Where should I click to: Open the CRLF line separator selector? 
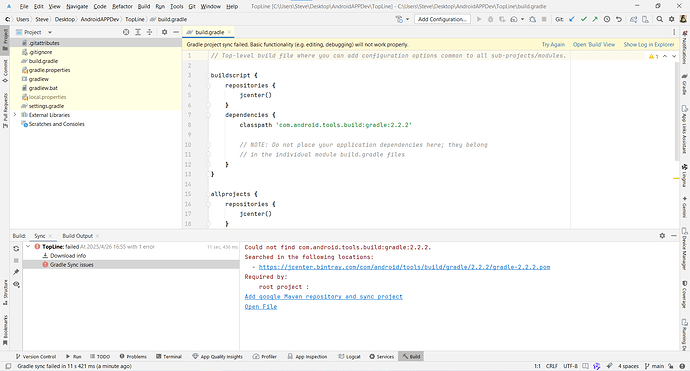pyautogui.click(x=552, y=366)
